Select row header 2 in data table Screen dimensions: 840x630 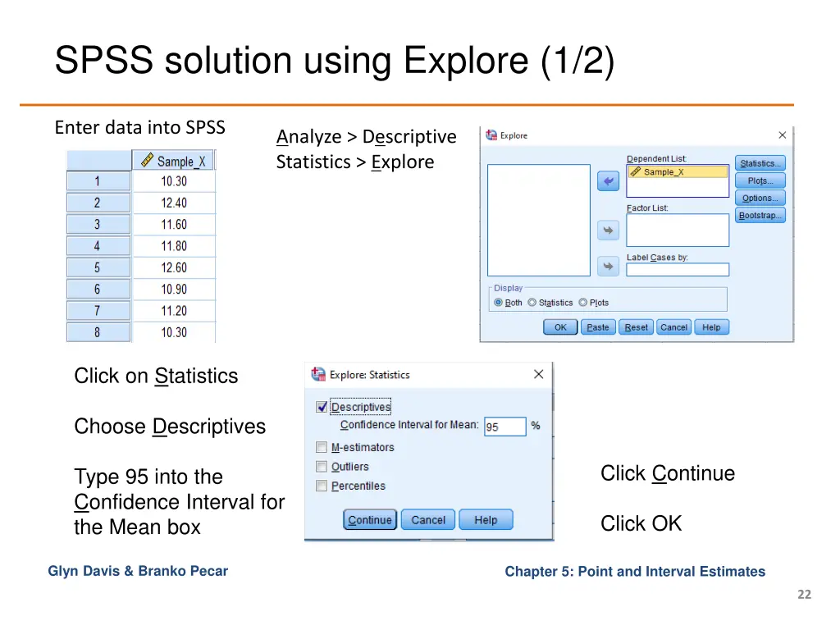98,203
